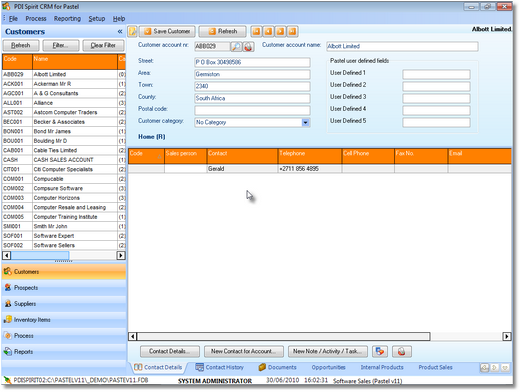This screenshot has height=392, width=520.
Task: Switch to the Product Sales tab
Action: tap(435, 367)
